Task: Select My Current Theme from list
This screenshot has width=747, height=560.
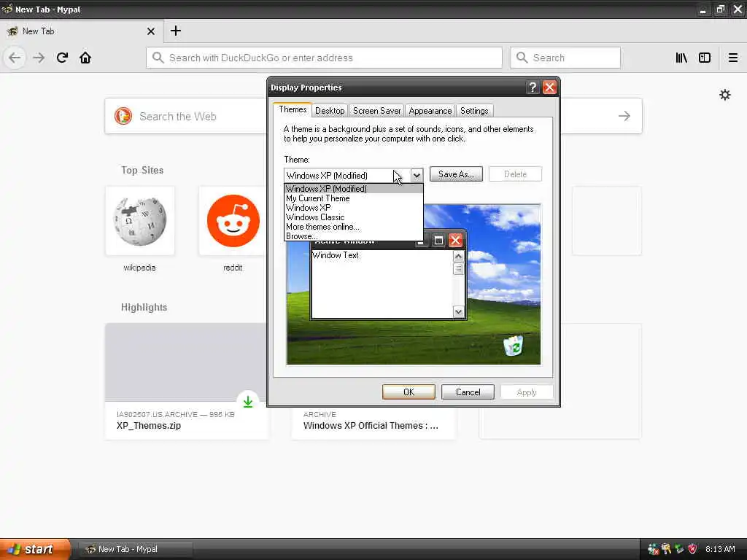Action: coord(354,198)
